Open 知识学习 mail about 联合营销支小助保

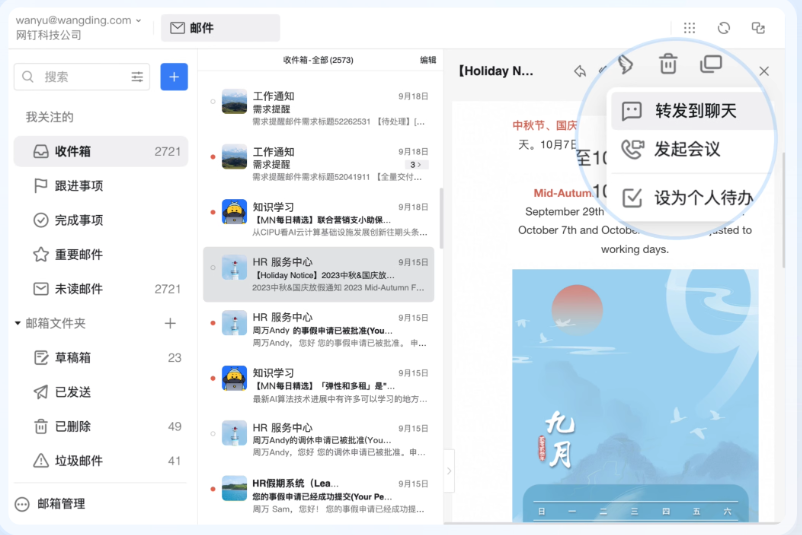click(319, 219)
